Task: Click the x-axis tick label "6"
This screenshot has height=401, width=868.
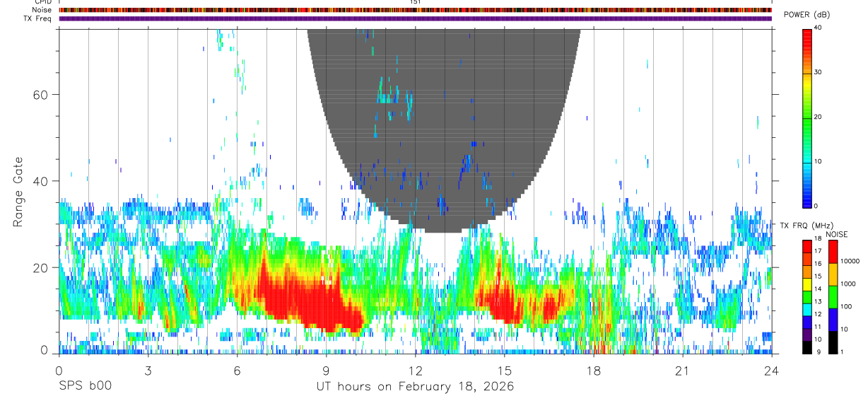Action: pos(237,371)
